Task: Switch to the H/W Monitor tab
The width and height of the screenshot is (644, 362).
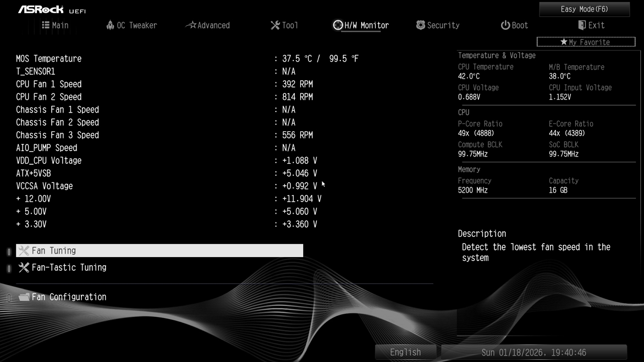Action: coord(360,25)
